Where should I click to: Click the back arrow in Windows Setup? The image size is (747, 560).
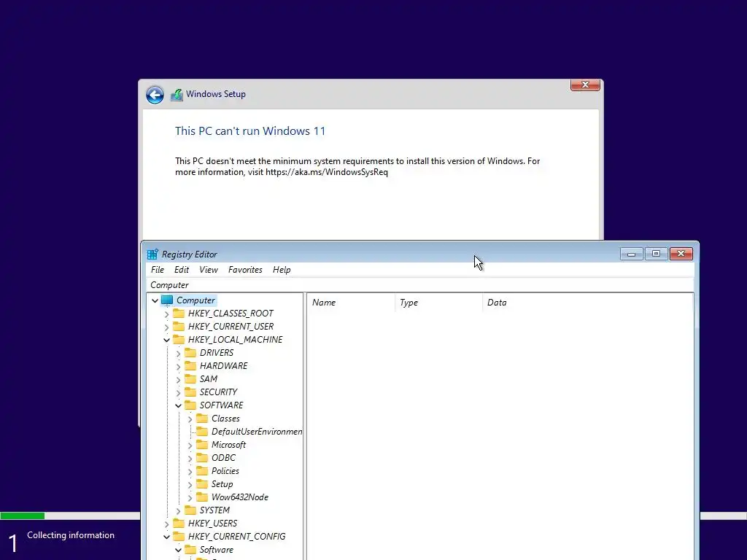155,95
